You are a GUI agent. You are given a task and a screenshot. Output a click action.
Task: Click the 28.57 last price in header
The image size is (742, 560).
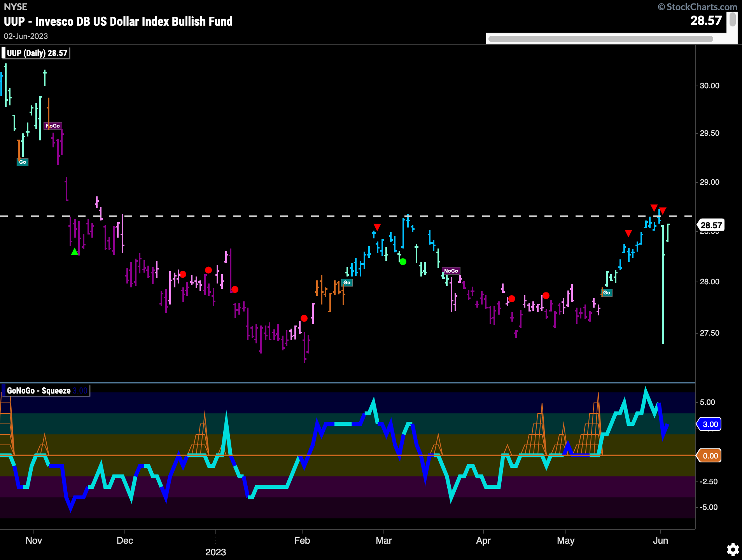pos(706,20)
